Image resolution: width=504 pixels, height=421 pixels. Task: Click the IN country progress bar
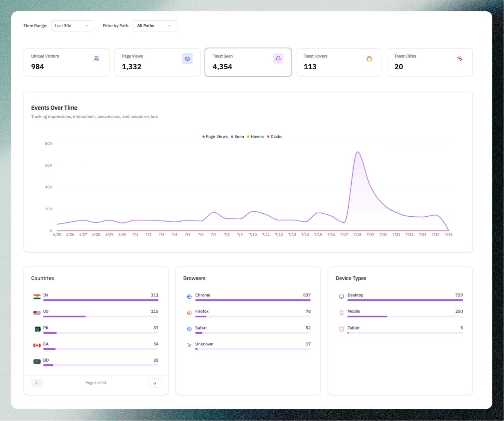(101, 300)
